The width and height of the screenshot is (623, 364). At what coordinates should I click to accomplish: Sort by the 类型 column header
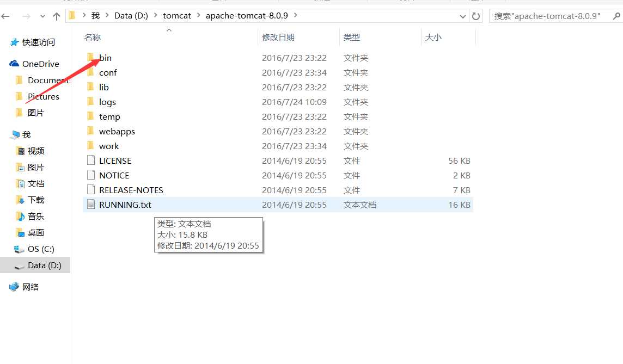pyautogui.click(x=352, y=38)
